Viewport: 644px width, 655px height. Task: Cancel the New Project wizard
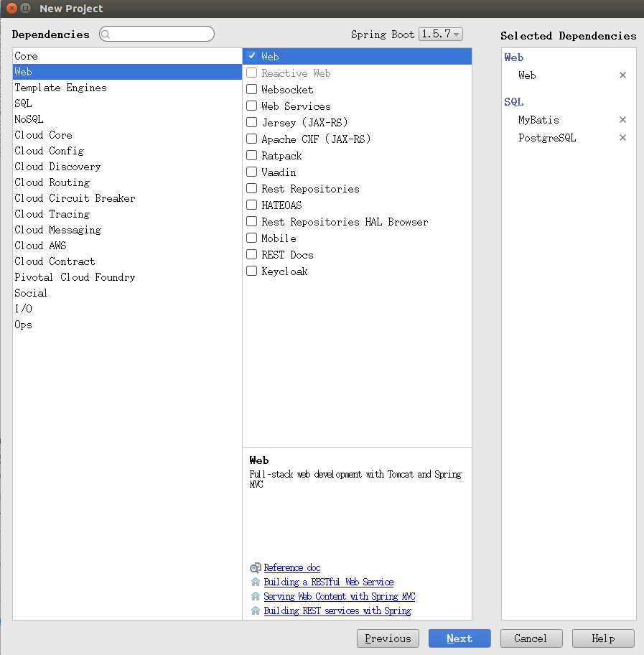[531, 638]
